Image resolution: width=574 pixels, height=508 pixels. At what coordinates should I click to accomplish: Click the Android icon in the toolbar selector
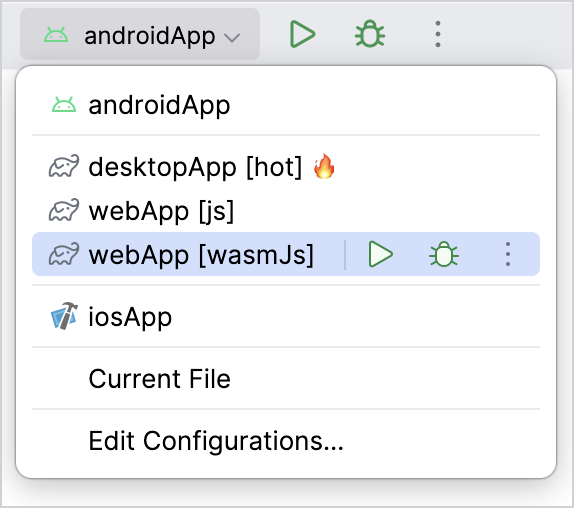click(x=56, y=35)
